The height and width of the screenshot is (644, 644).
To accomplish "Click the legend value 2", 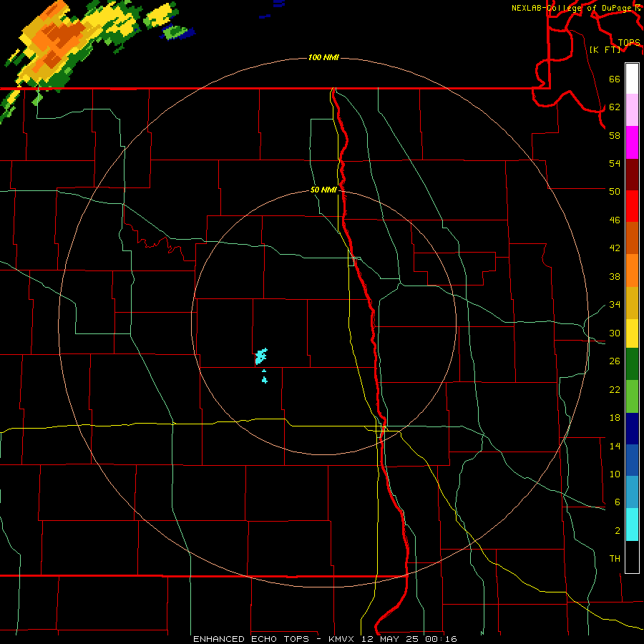I will (x=618, y=530).
